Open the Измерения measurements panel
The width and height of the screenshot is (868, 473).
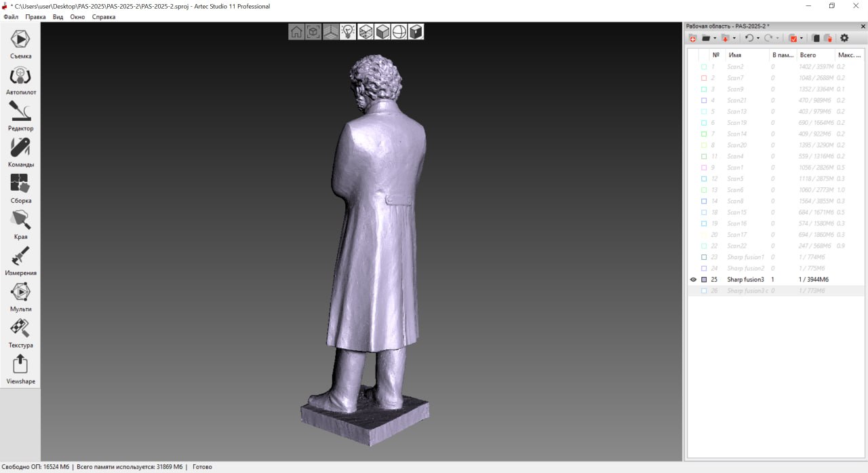[20, 261]
